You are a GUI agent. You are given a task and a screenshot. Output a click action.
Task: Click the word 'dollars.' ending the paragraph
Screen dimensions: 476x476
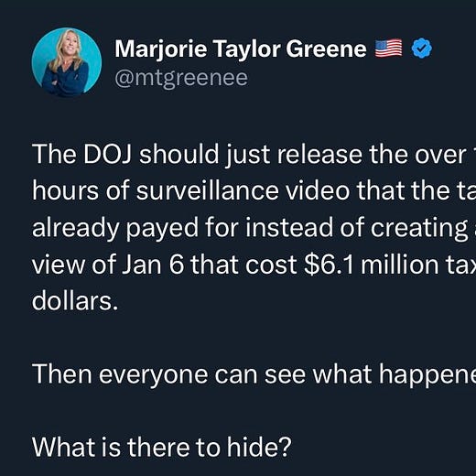pyautogui.click(x=75, y=301)
